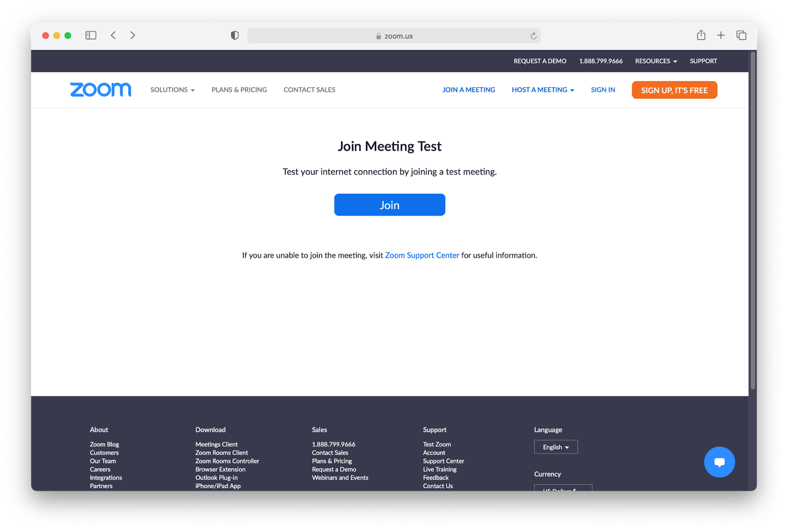Click the blue Join button
Screen dimensions: 788x532
pyautogui.click(x=390, y=205)
